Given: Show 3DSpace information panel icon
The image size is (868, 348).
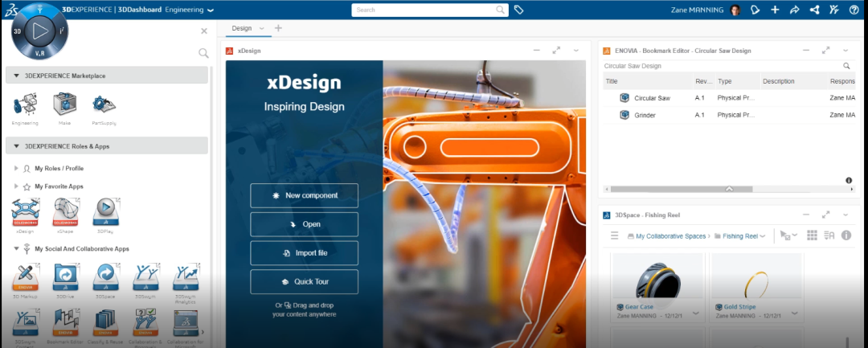Looking at the screenshot, I should pos(845,235).
